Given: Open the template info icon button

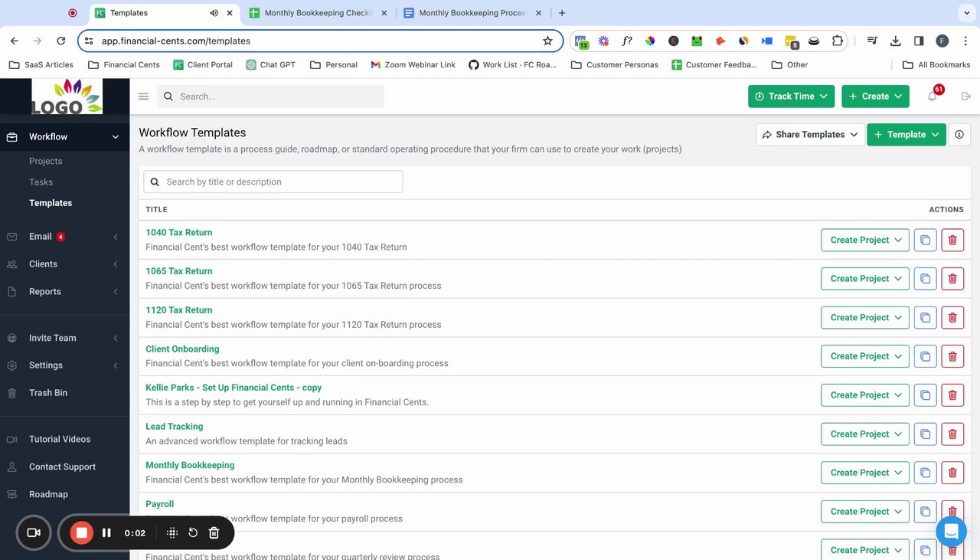Looking at the screenshot, I should point(959,134).
